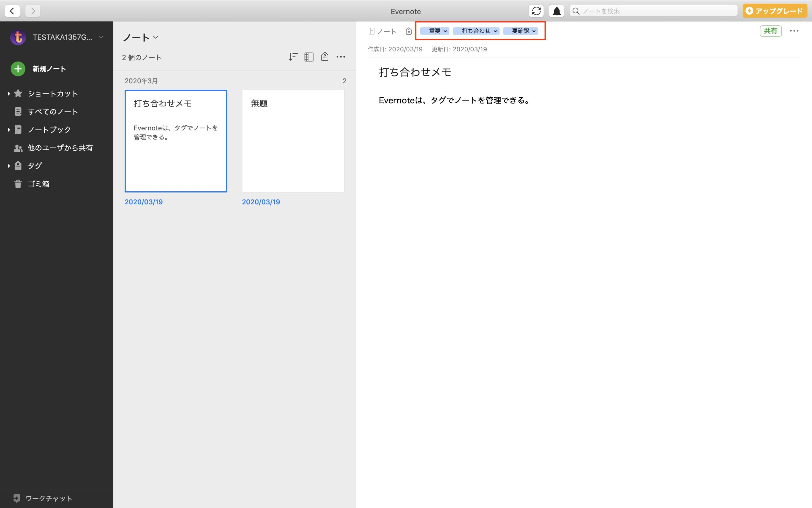Click the star shortcut icon
The width and height of the screenshot is (812, 508).
click(18, 93)
